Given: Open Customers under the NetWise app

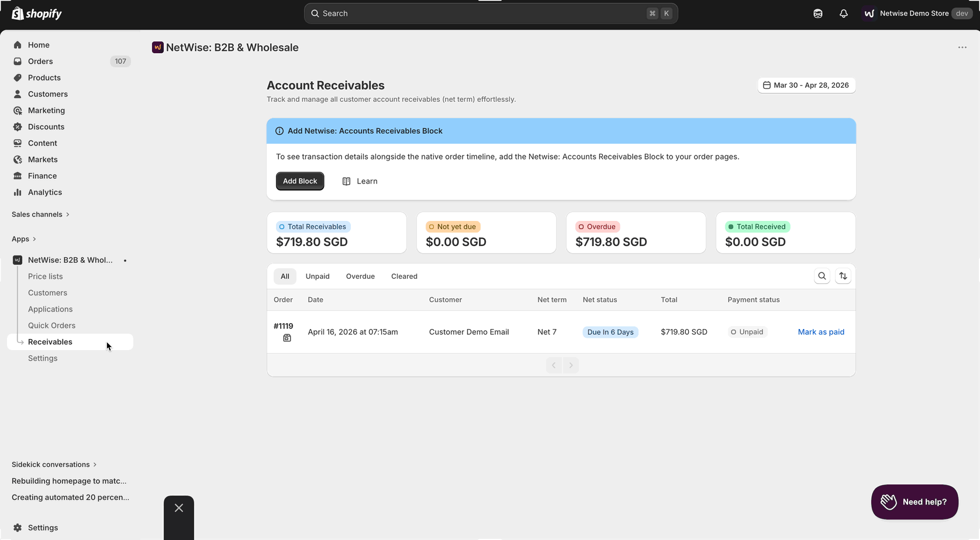Looking at the screenshot, I should click(48, 293).
